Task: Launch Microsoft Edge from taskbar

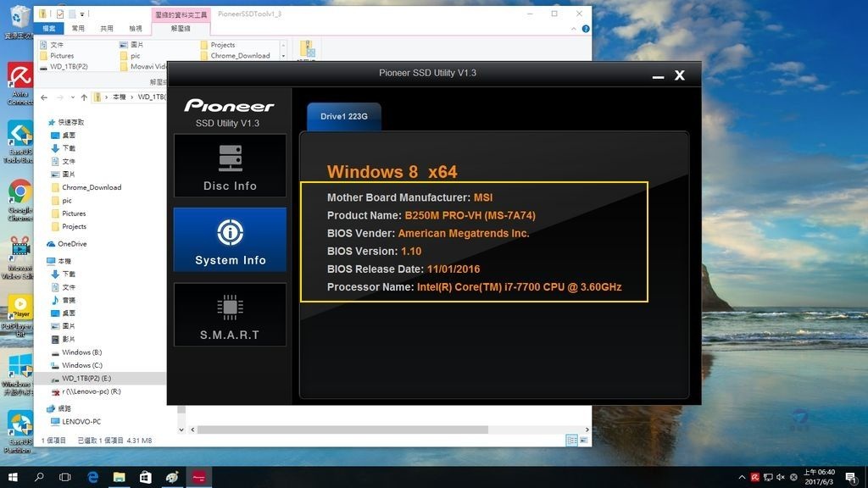Action: click(x=92, y=477)
